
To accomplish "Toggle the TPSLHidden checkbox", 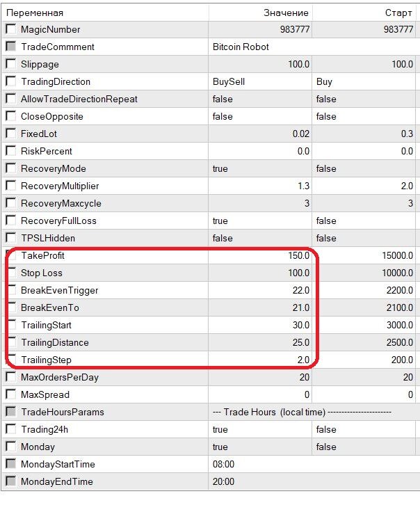I will click(x=10, y=238).
